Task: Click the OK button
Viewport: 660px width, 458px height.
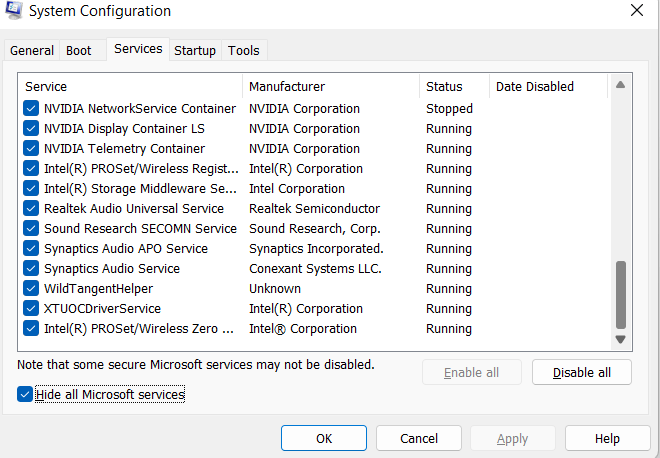Action: pos(324,439)
